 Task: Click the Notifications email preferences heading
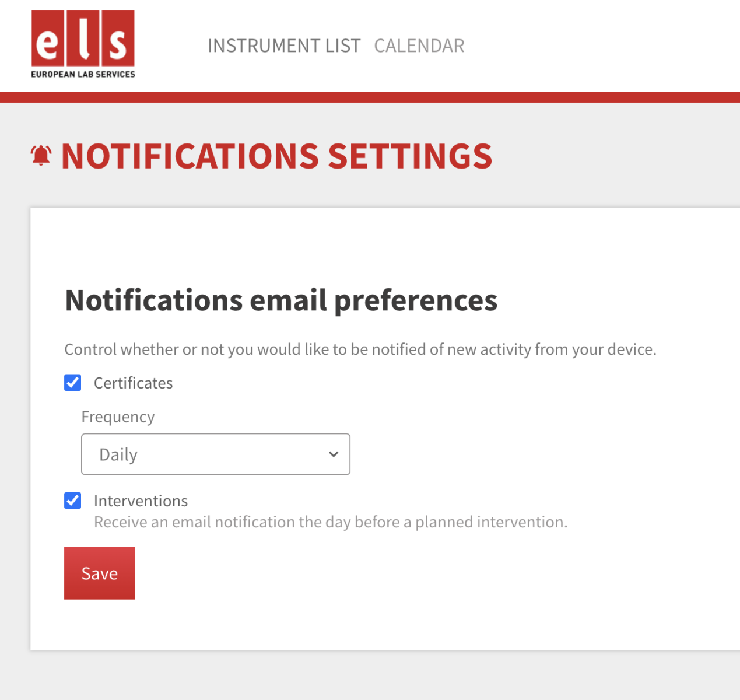[281, 300]
